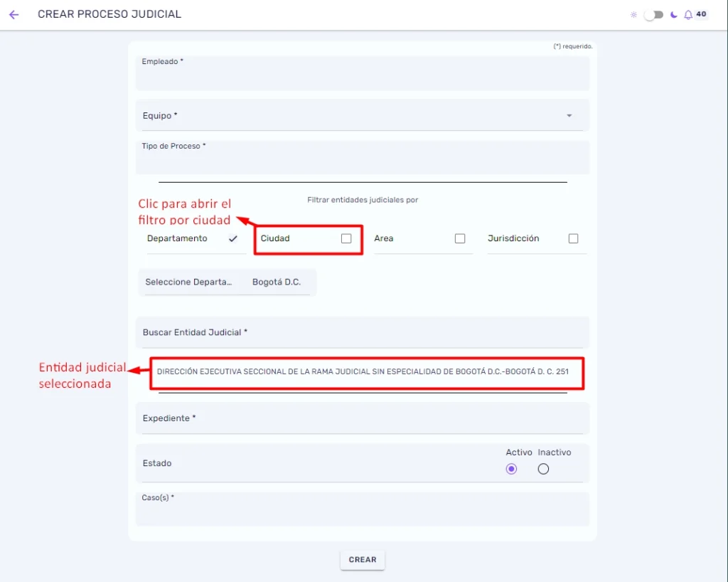This screenshot has height=582, width=728.
Task: Open notifications bell icon
Action: pyautogui.click(x=688, y=15)
